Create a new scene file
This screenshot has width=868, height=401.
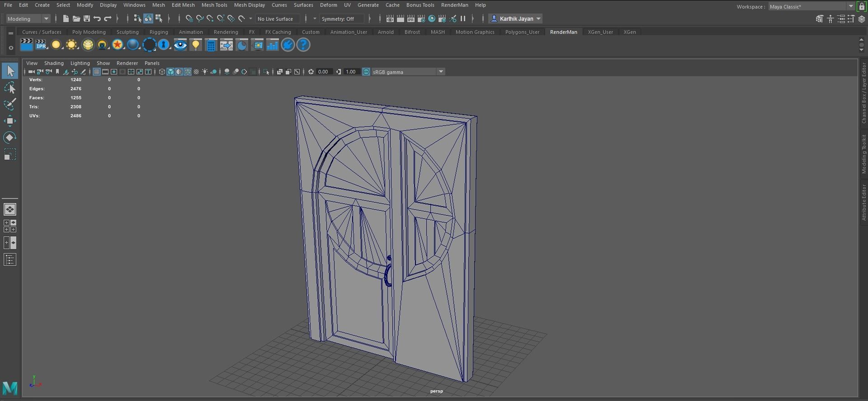click(x=66, y=19)
